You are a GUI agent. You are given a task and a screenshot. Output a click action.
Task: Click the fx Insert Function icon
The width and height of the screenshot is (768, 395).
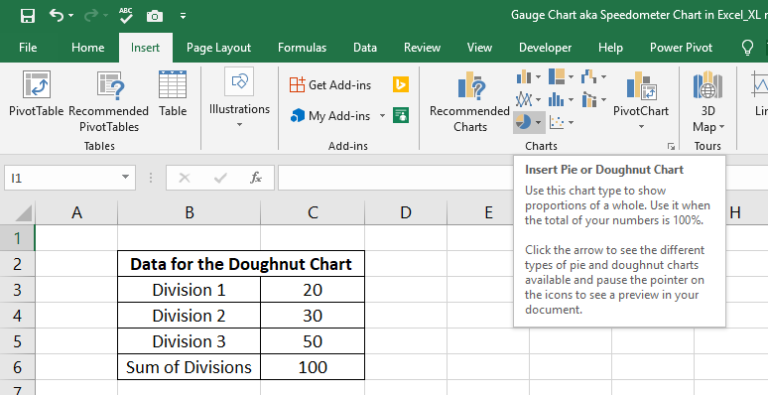pyautogui.click(x=256, y=177)
